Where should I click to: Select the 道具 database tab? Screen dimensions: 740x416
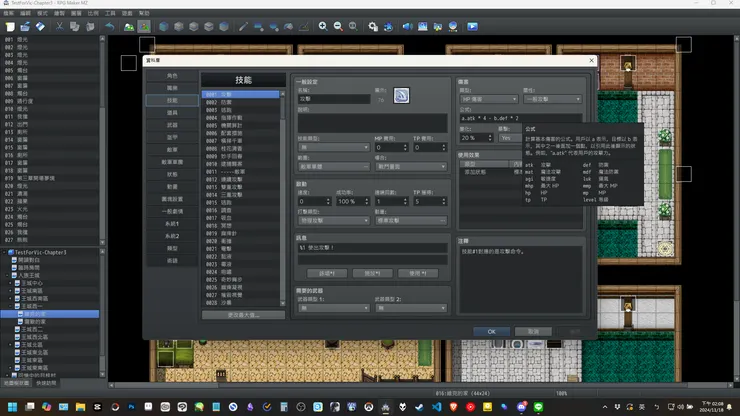pos(172,112)
